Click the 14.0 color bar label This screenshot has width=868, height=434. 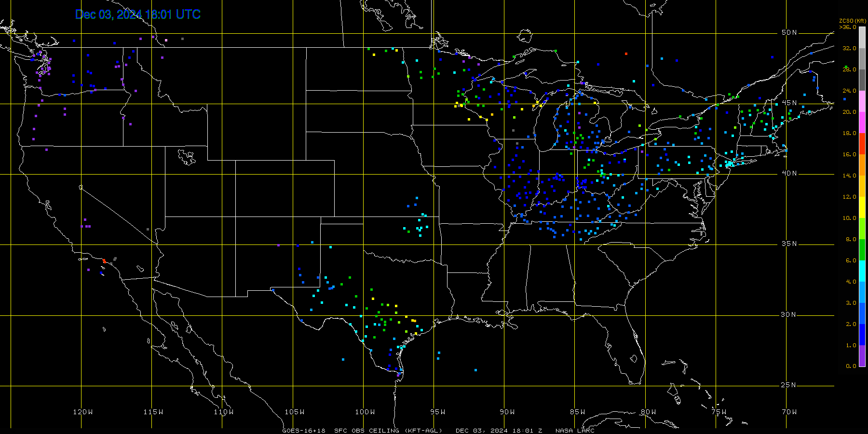click(849, 176)
